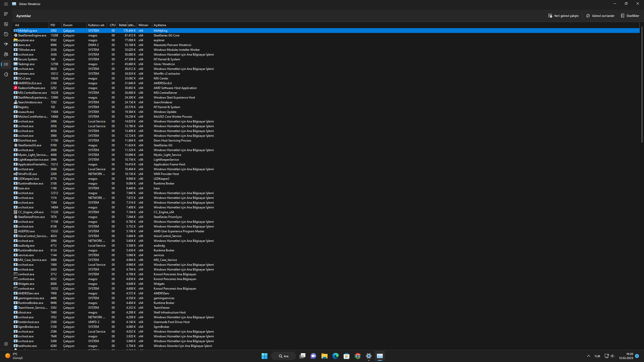Viewport: 644px width, 362px height.
Task: Select the MsMpEng.exe process row
Action: pyautogui.click(x=326, y=30)
